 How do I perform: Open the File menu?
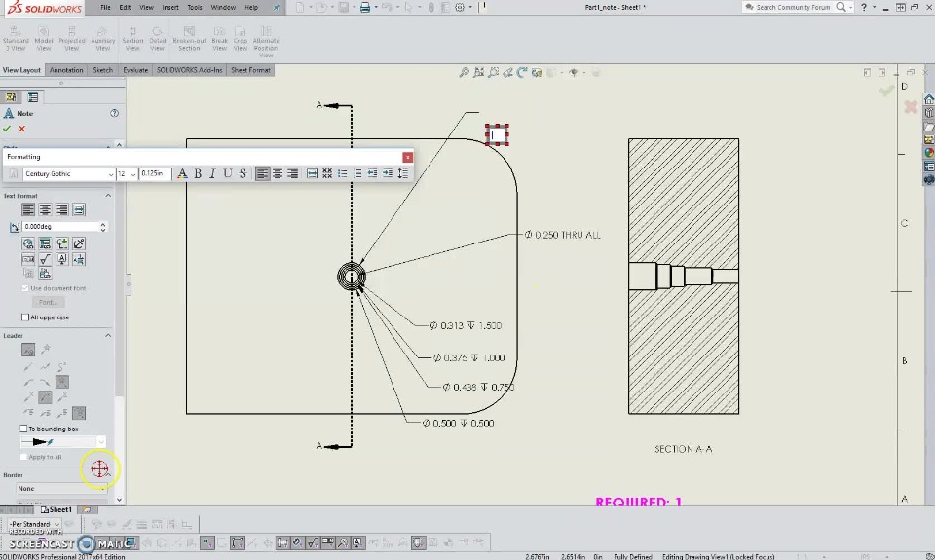[105, 7]
